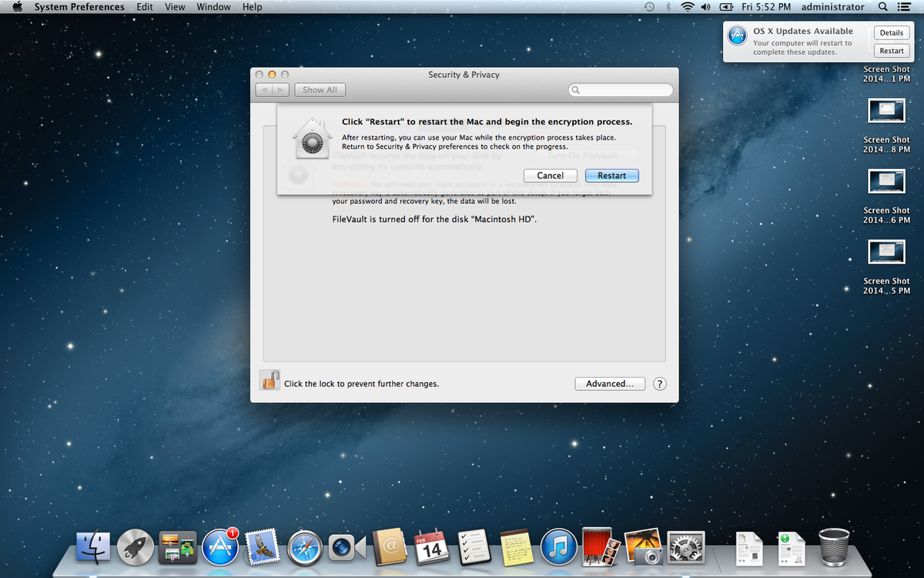Click inside the Security & Privacy search field

tap(621, 89)
